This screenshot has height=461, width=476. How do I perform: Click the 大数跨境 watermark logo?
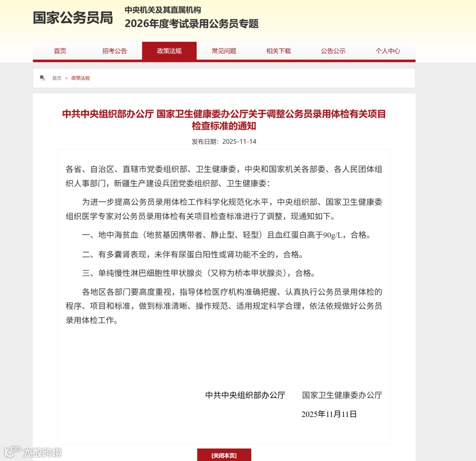point(33,452)
